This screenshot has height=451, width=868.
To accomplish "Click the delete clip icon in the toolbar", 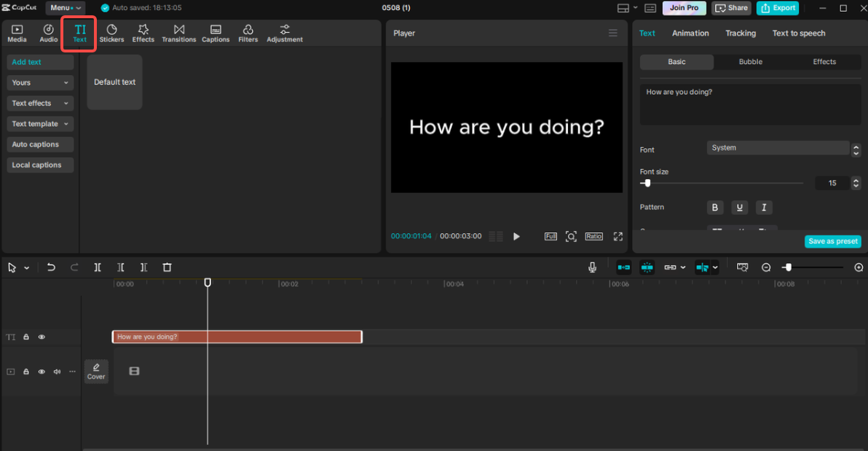I will click(x=167, y=267).
